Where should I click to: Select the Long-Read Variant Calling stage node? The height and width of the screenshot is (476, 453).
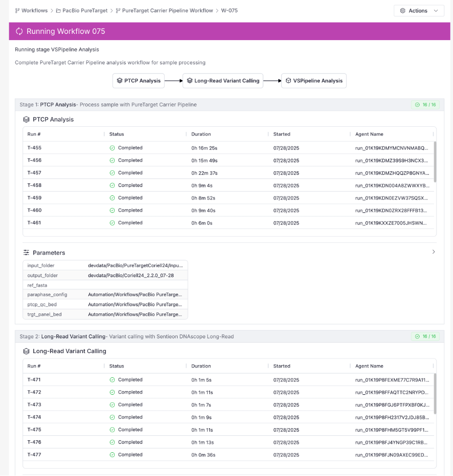click(x=223, y=81)
